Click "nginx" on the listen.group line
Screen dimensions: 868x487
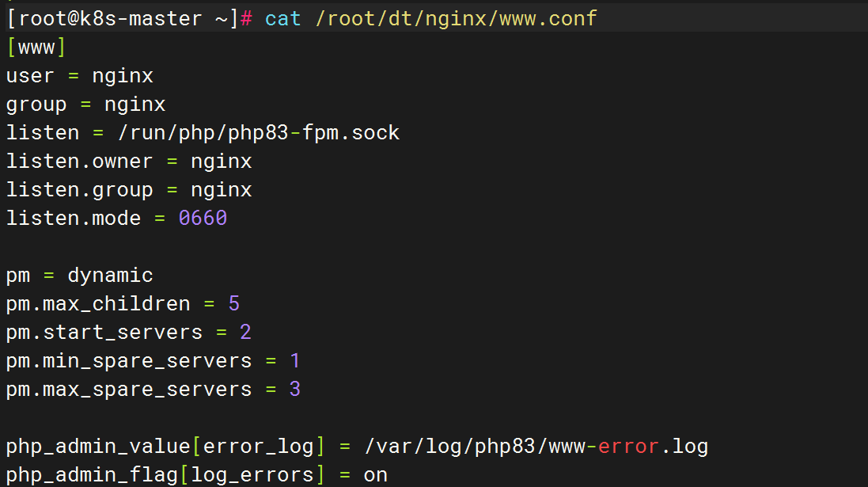tap(222, 191)
